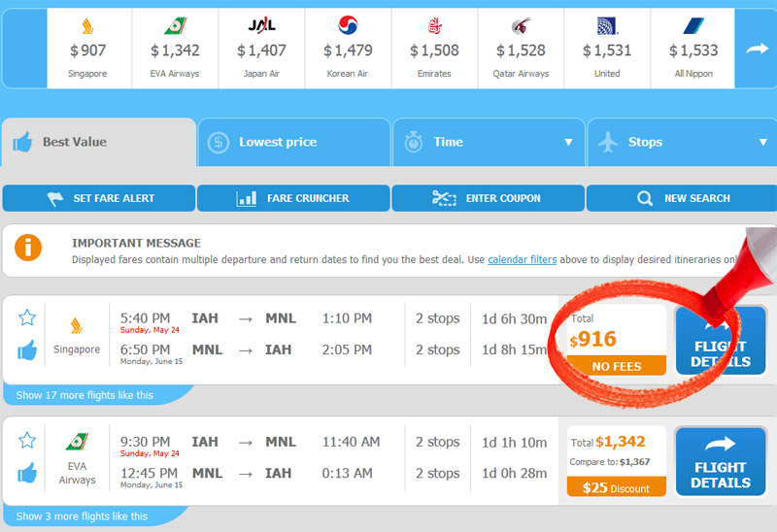Image resolution: width=777 pixels, height=532 pixels.
Task: Select the United airline logo
Action: pyautogui.click(x=608, y=26)
